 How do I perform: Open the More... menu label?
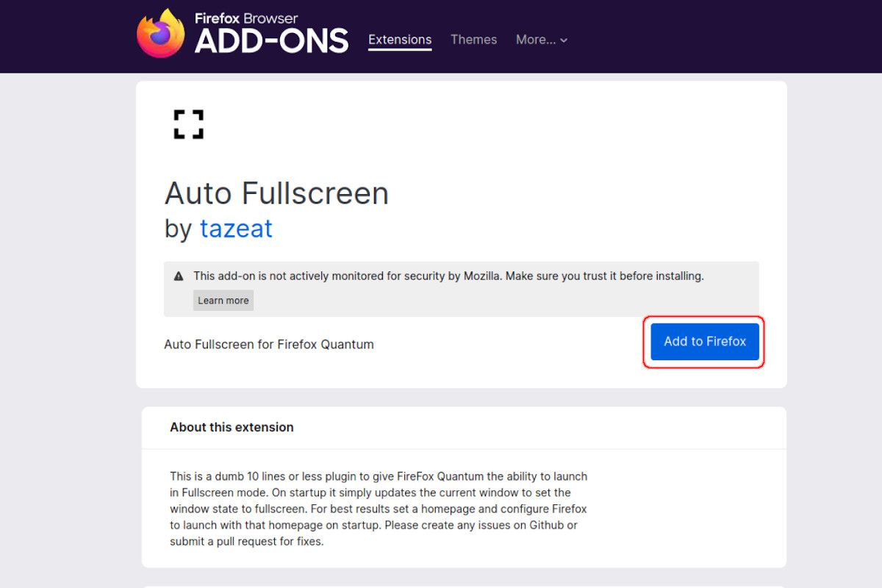[x=535, y=40]
